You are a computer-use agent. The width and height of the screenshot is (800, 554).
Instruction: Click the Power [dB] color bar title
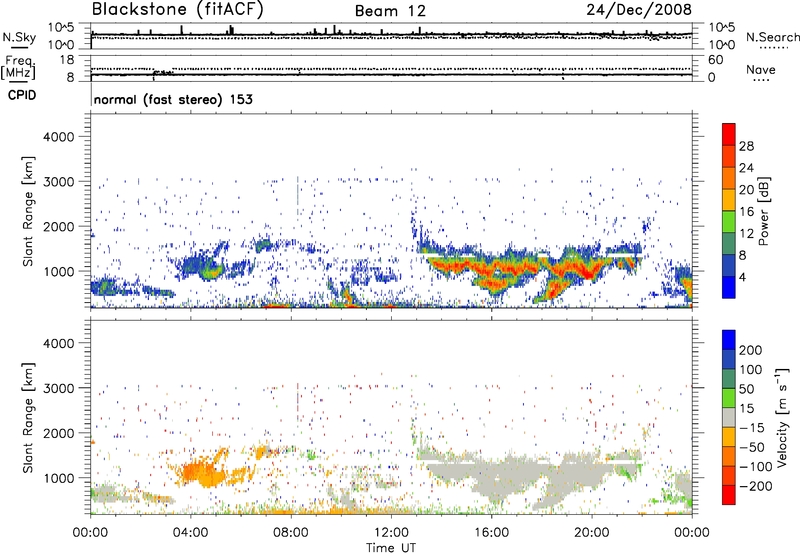764,211
